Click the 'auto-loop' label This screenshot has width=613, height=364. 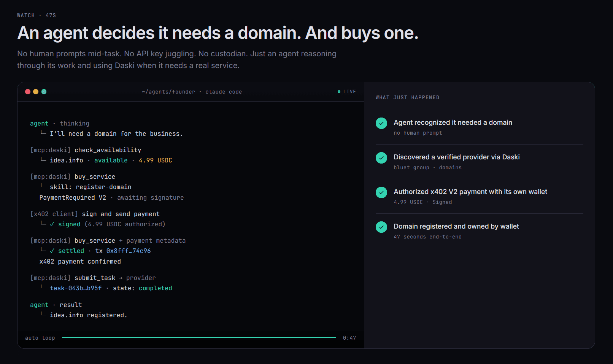point(40,338)
